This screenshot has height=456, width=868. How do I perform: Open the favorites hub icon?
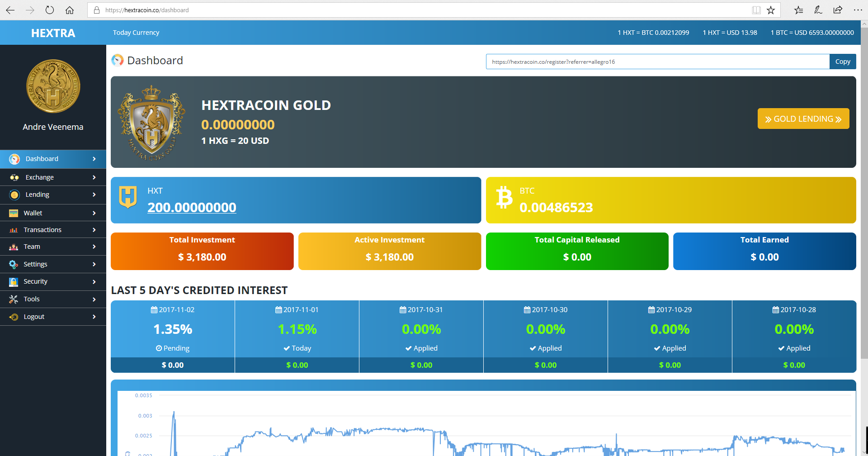tap(799, 10)
